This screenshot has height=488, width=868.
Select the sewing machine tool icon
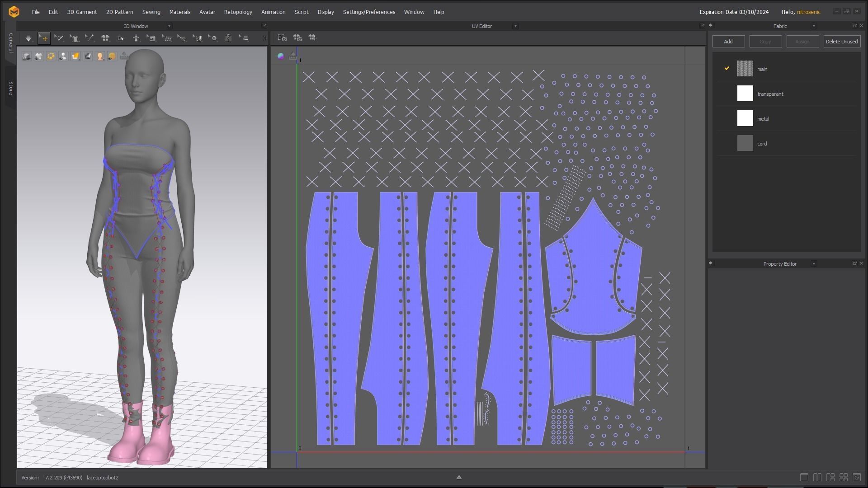[151, 38]
